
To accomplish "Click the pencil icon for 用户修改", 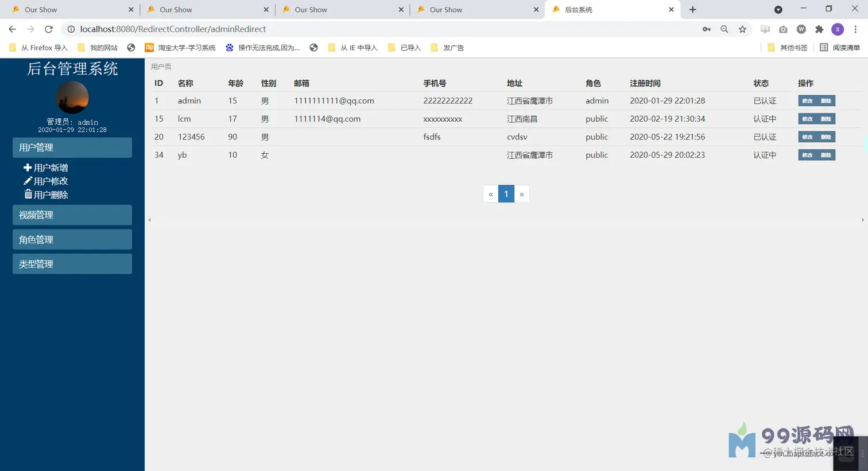I will coord(28,181).
